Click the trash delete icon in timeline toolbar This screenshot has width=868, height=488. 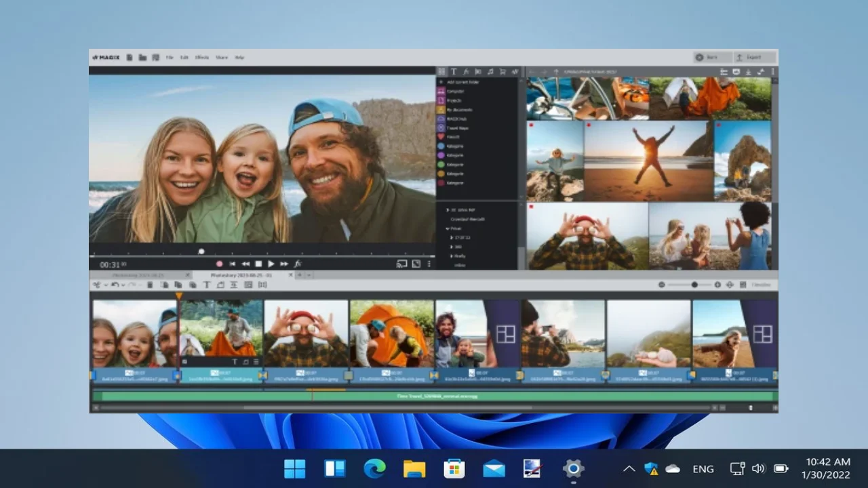(150, 285)
